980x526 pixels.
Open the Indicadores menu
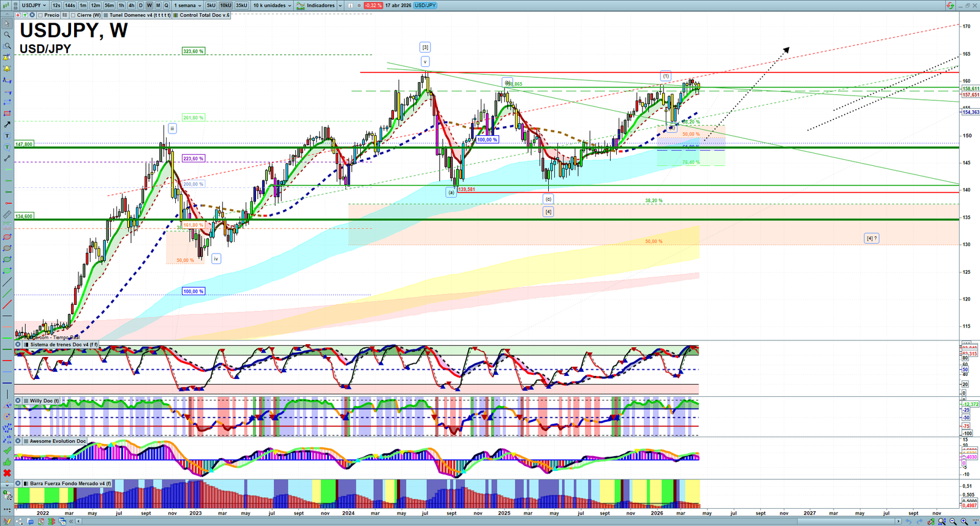(318, 6)
